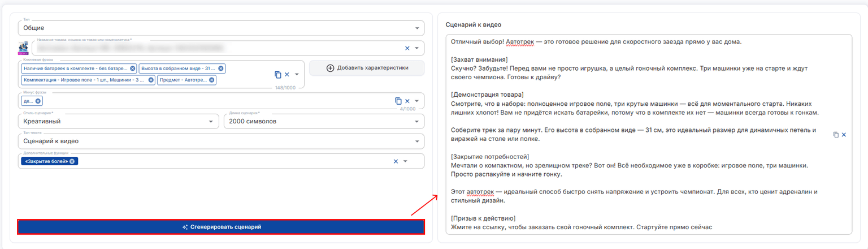Image resolution: width=868 pixels, height=249 pixels.
Task: Expand the Дополнительные функции dropdown arrow
Action: pos(405,161)
